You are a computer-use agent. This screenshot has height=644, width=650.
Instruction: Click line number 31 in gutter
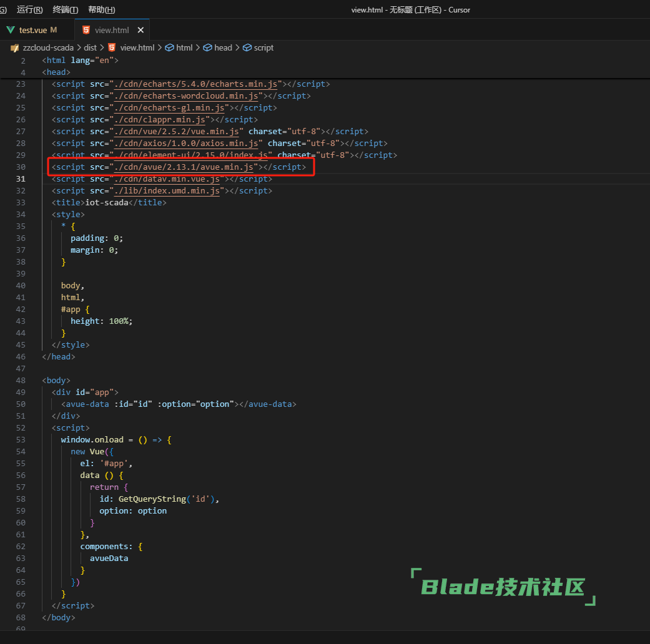(x=21, y=179)
